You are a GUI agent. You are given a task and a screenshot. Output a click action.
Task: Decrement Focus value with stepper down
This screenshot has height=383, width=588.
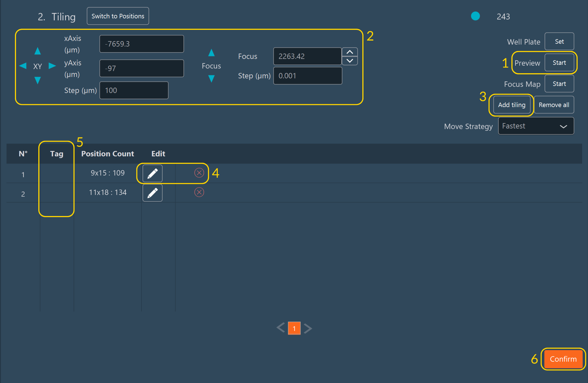pyautogui.click(x=350, y=61)
